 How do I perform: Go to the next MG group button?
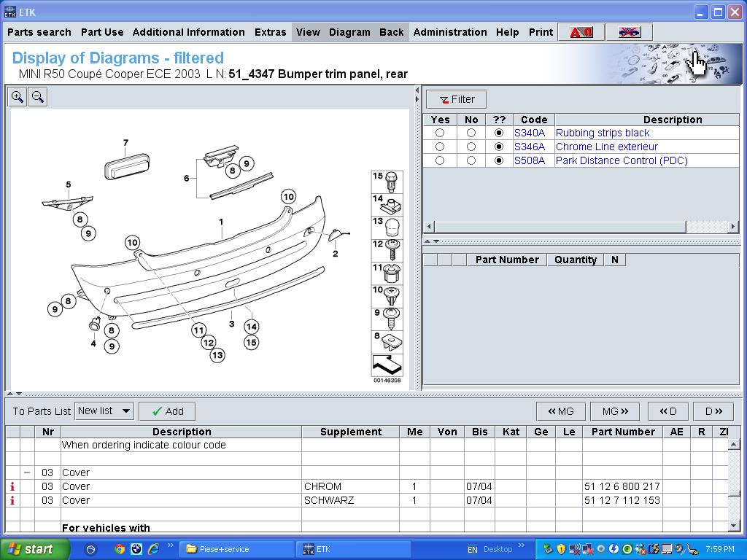tap(615, 411)
